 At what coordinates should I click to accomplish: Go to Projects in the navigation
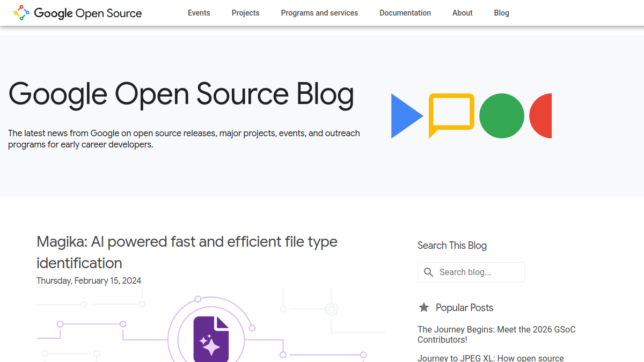(x=246, y=13)
